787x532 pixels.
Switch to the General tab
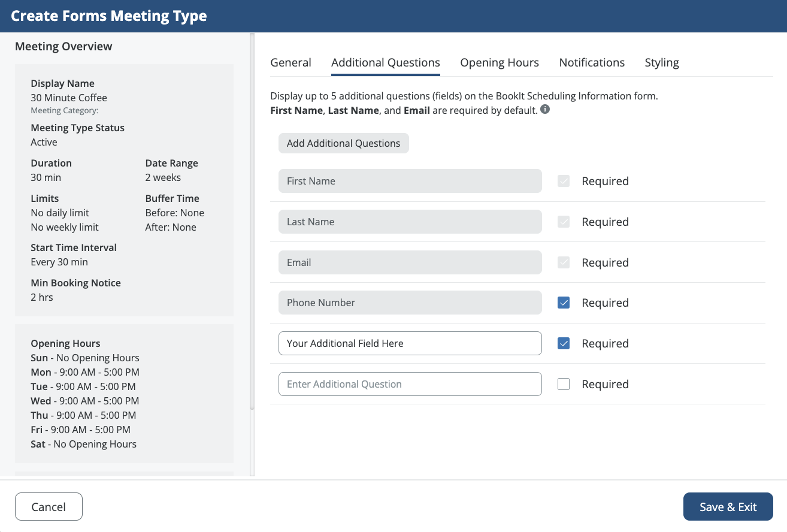[291, 63]
